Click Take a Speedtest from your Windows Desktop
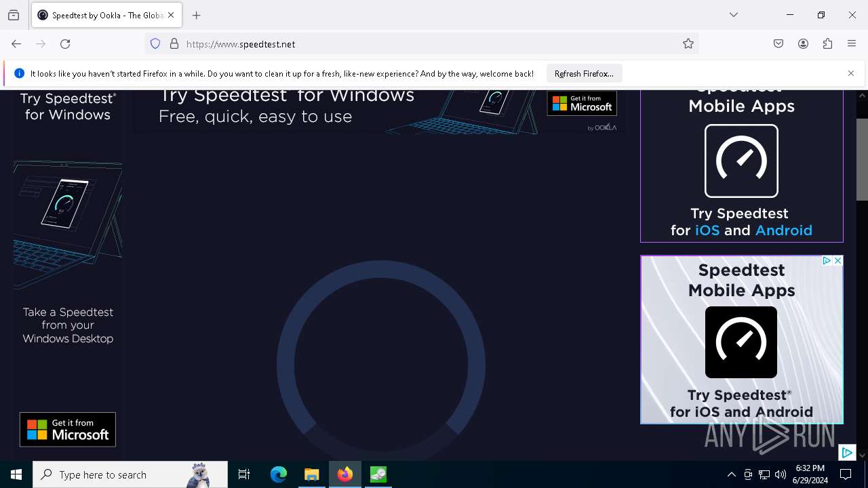The image size is (868, 488). coord(68,325)
